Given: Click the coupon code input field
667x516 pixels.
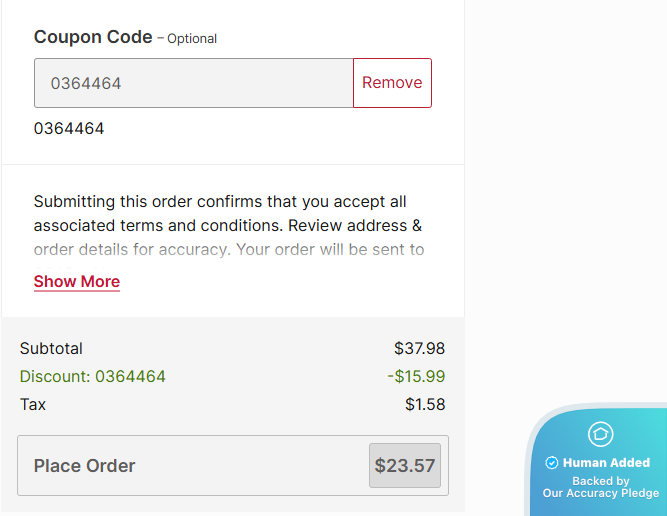Looking at the screenshot, I should 194,83.
